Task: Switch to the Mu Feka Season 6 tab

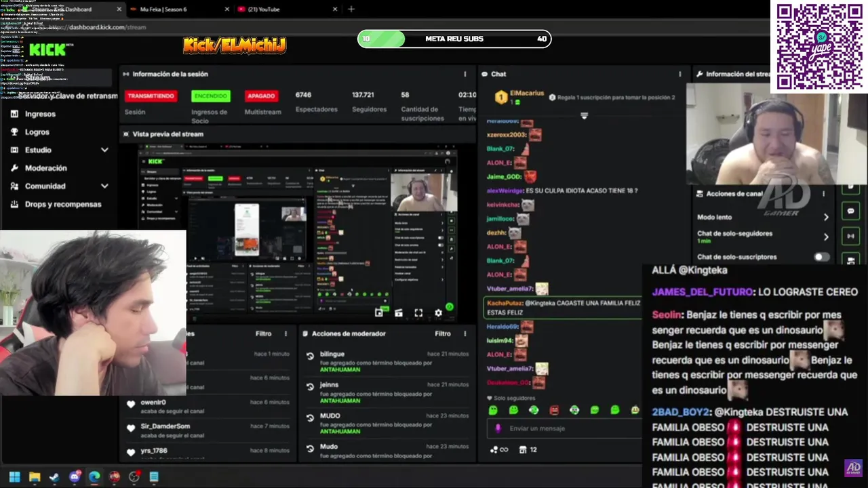Action: [x=179, y=9]
